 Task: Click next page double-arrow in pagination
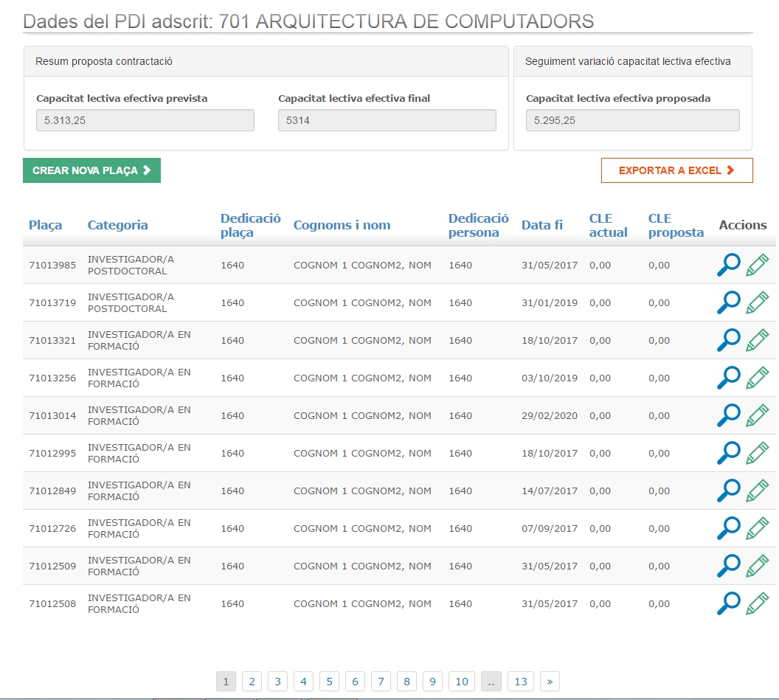pyautogui.click(x=550, y=682)
